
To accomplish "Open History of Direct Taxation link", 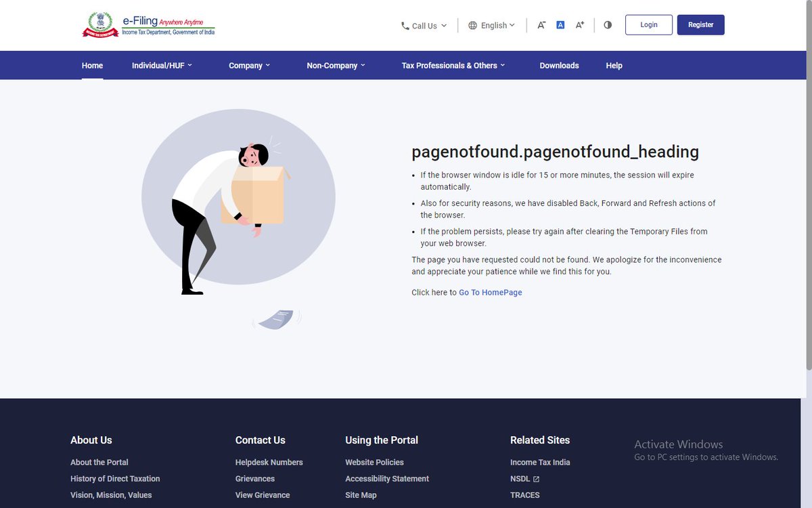I will pos(115,479).
